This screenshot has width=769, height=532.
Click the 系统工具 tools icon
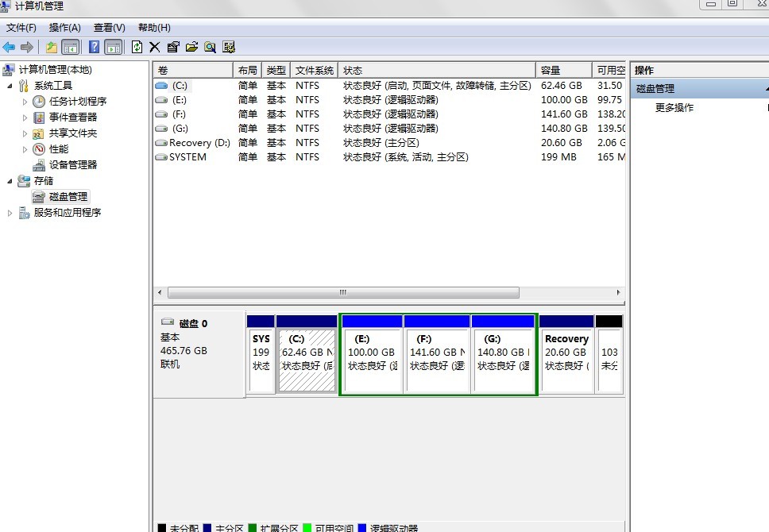pyautogui.click(x=23, y=86)
